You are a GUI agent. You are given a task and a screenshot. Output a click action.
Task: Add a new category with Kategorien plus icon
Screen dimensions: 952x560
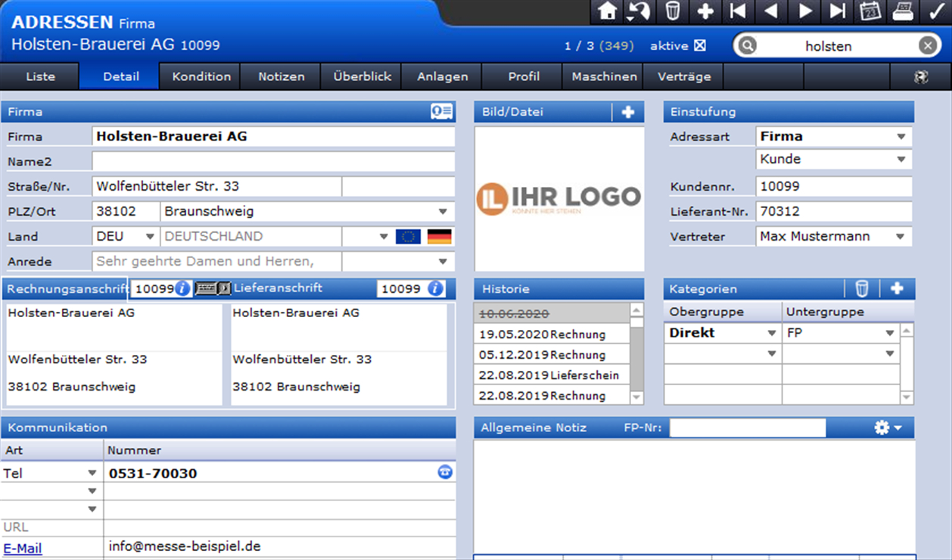coord(897,288)
